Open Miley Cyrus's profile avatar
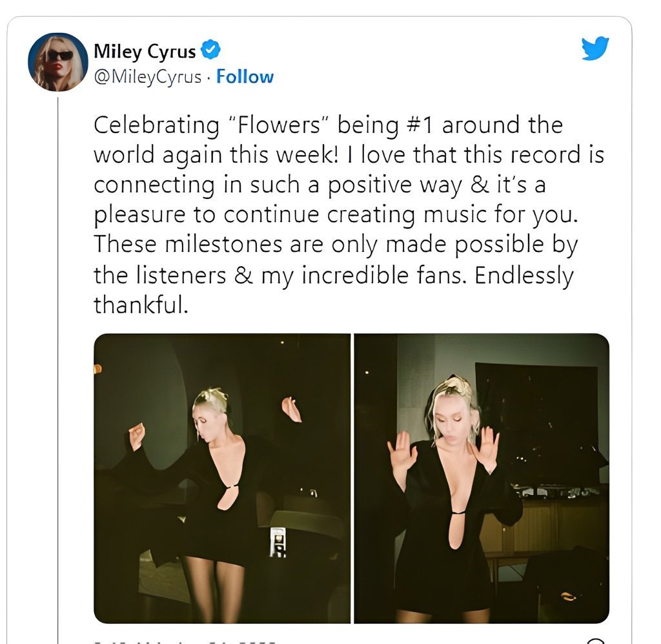The width and height of the screenshot is (661, 644). pos(57,62)
